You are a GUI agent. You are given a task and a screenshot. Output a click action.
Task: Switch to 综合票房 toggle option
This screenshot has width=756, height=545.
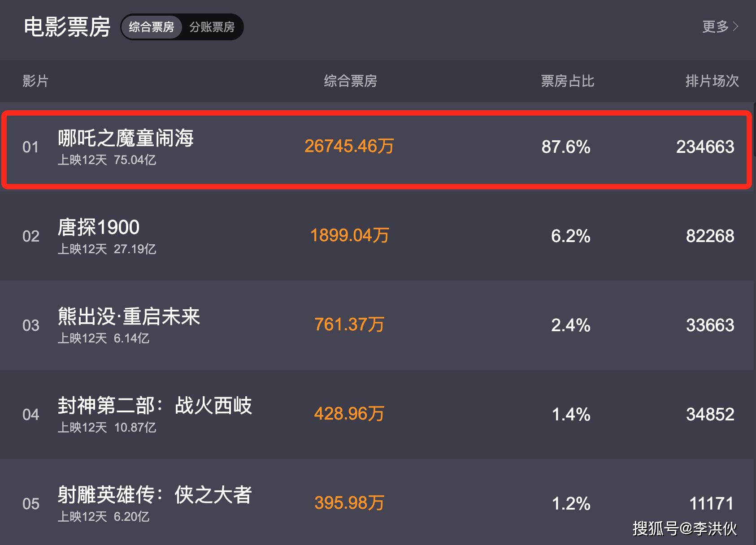151,27
